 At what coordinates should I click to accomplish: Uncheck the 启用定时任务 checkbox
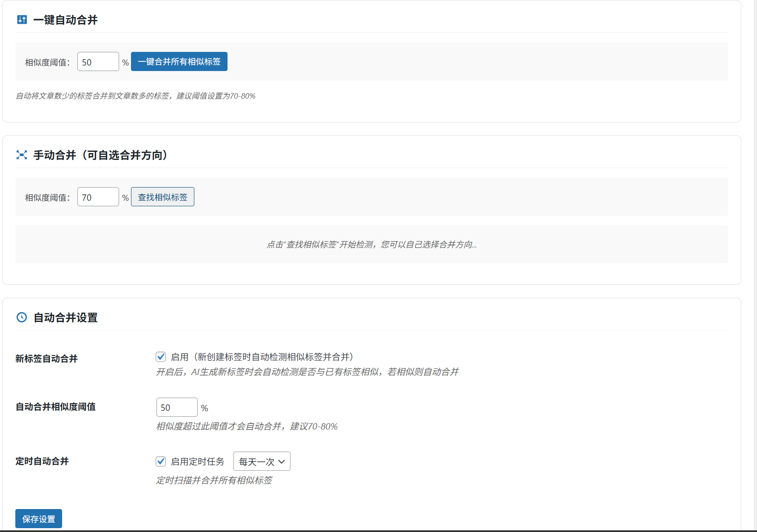pyautogui.click(x=160, y=461)
